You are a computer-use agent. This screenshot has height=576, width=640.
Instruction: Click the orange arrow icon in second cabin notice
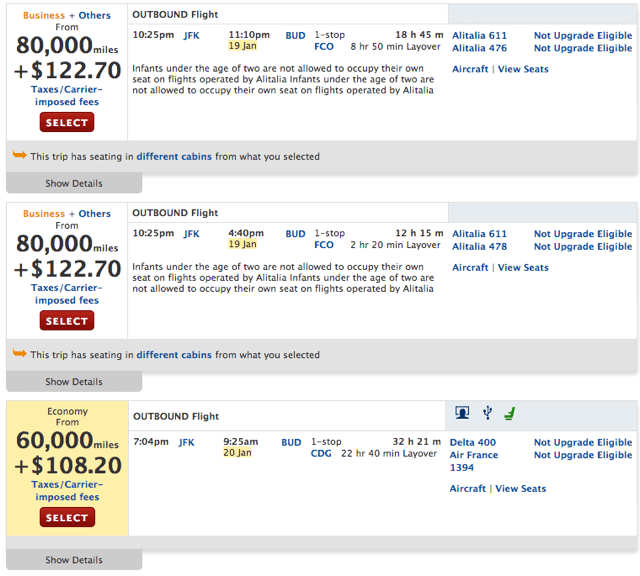point(20,353)
